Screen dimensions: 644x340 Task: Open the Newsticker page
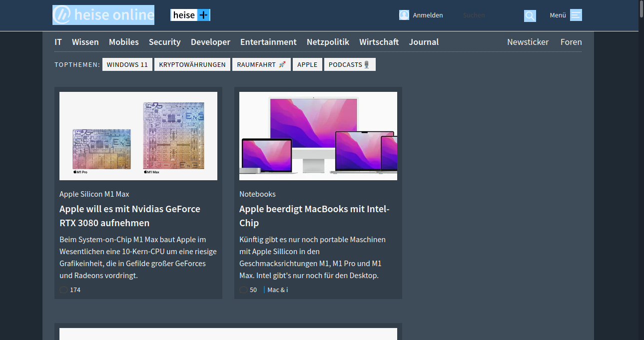528,42
